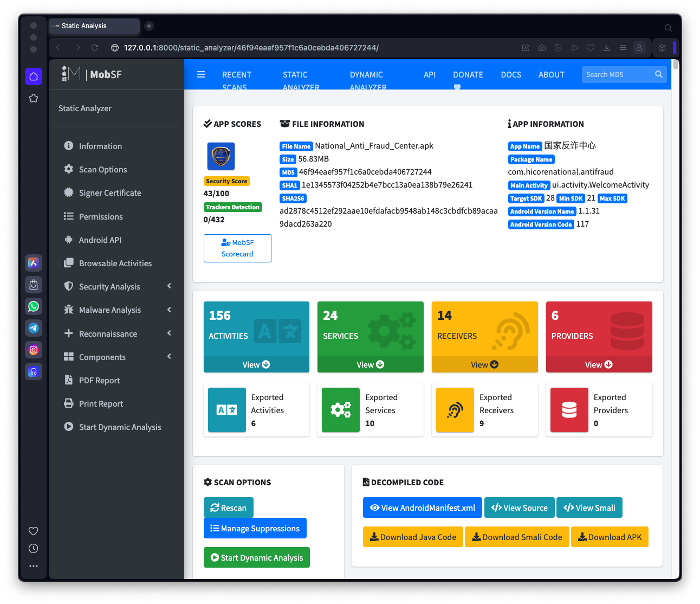Click the Malware Analysis bug icon

[69, 310]
